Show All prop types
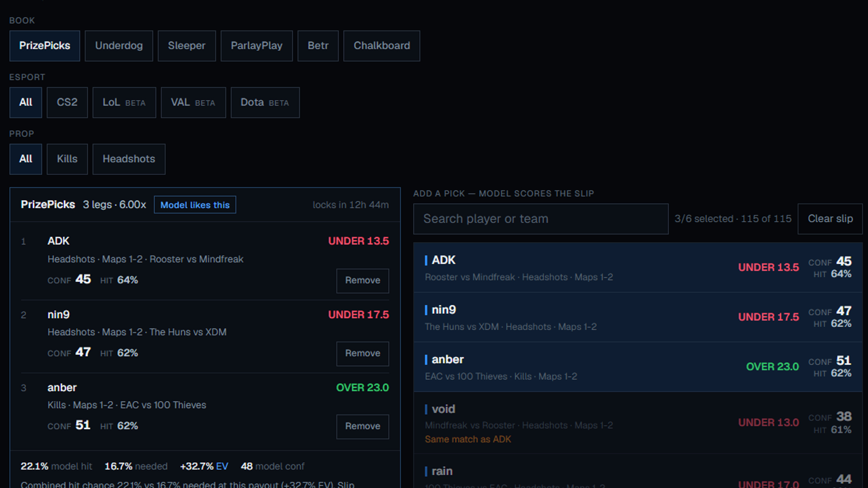Image resolution: width=868 pixels, height=488 pixels. pos(26,159)
